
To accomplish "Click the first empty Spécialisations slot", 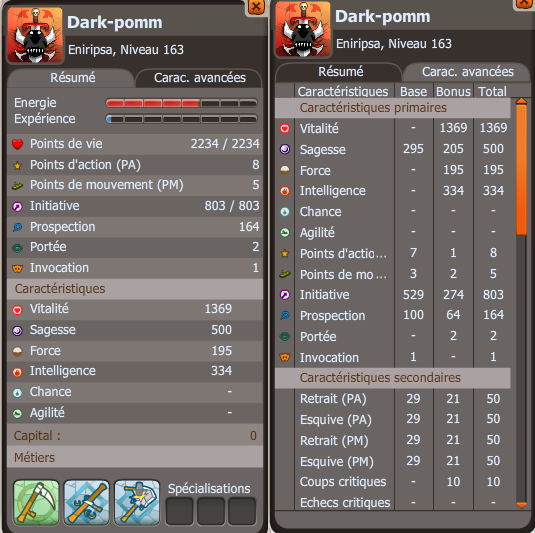I will pyautogui.click(x=179, y=511).
